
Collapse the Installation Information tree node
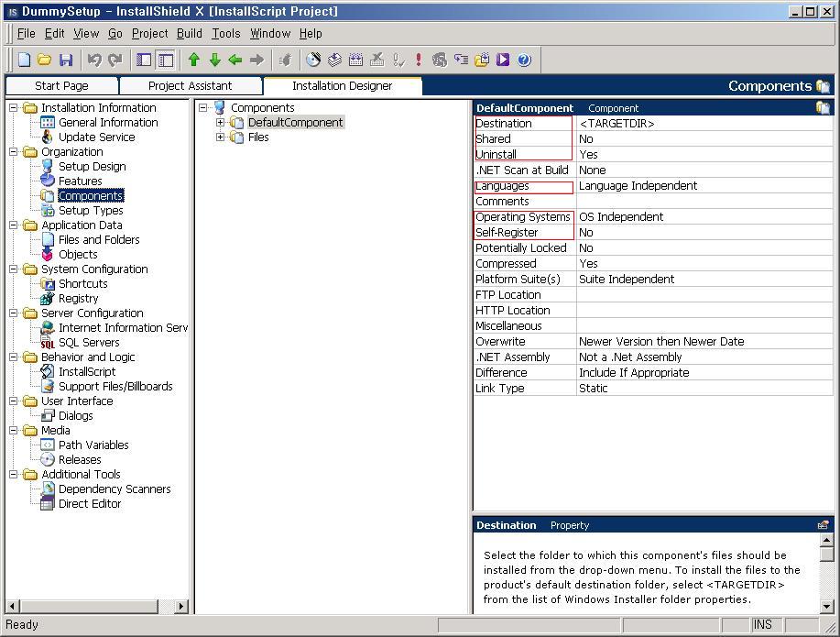coord(14,108)
